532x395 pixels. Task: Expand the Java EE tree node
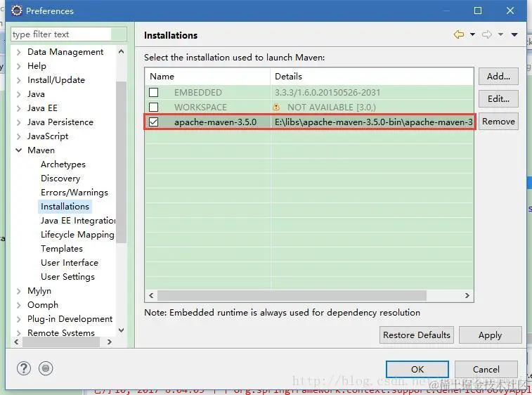tap(19, 108)
